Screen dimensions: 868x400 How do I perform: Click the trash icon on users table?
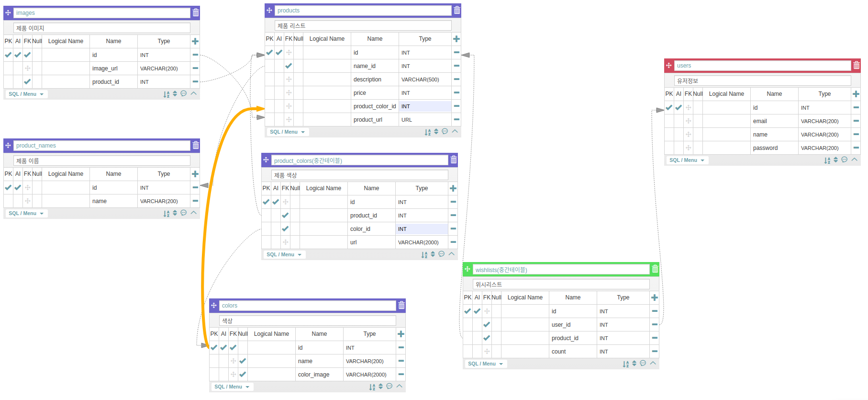coord(857,66)
